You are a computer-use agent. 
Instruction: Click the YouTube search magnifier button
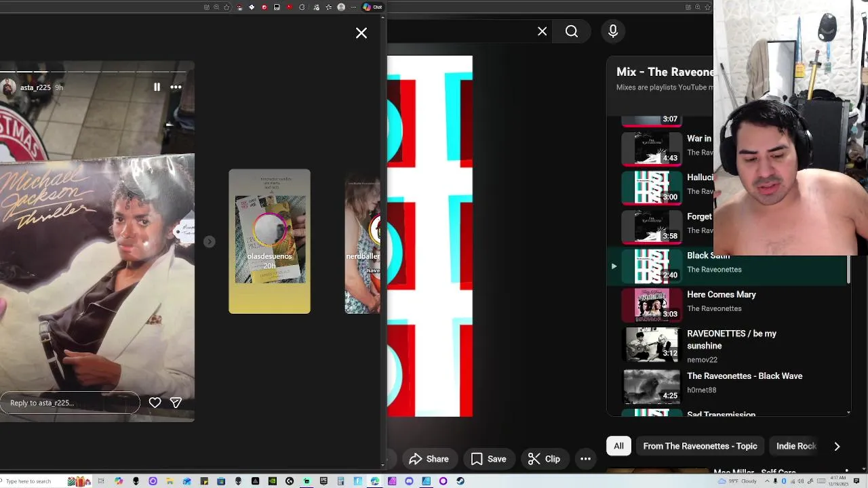point(572,31)
